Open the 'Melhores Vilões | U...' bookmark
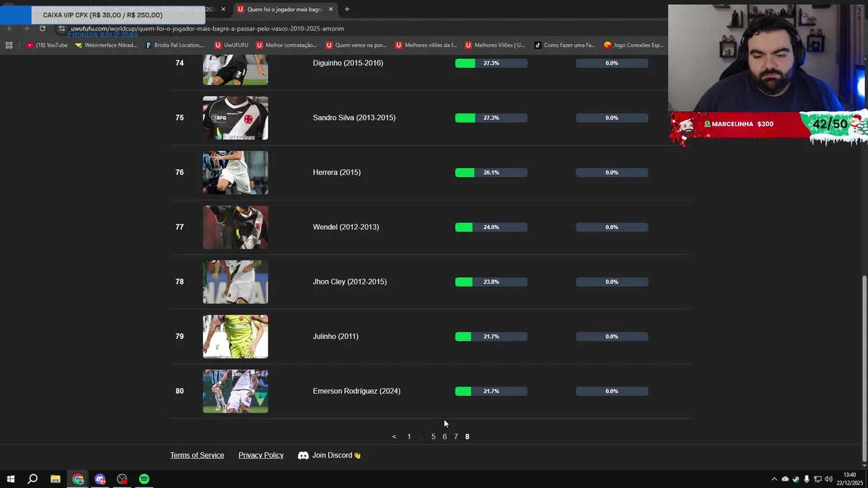868x488 pixels. (x=495, y=45)
